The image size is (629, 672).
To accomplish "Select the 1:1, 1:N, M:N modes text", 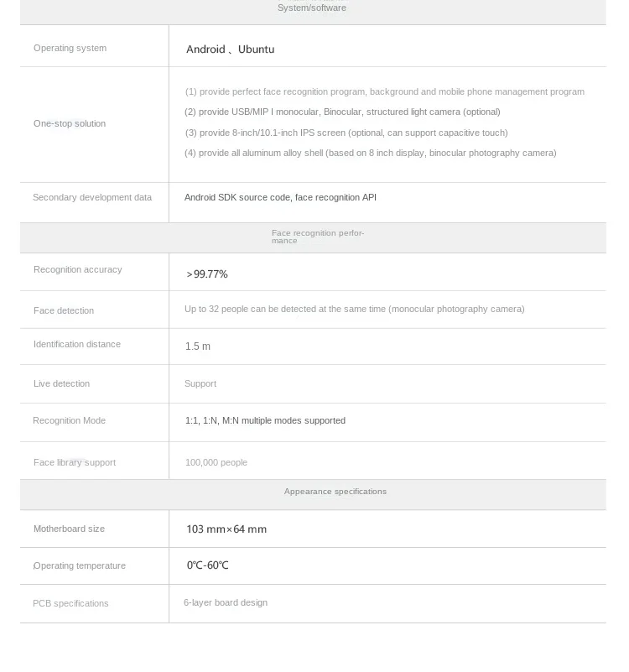I will (265, 421).
